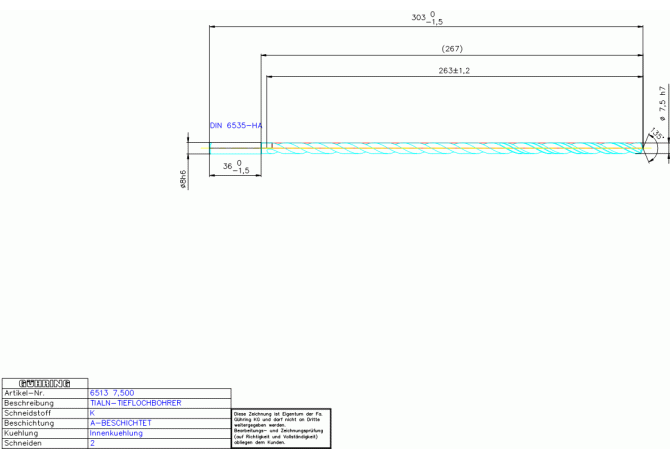Click the Schneiden value 2
Screen dimensions: 670x460
point(92,443)
